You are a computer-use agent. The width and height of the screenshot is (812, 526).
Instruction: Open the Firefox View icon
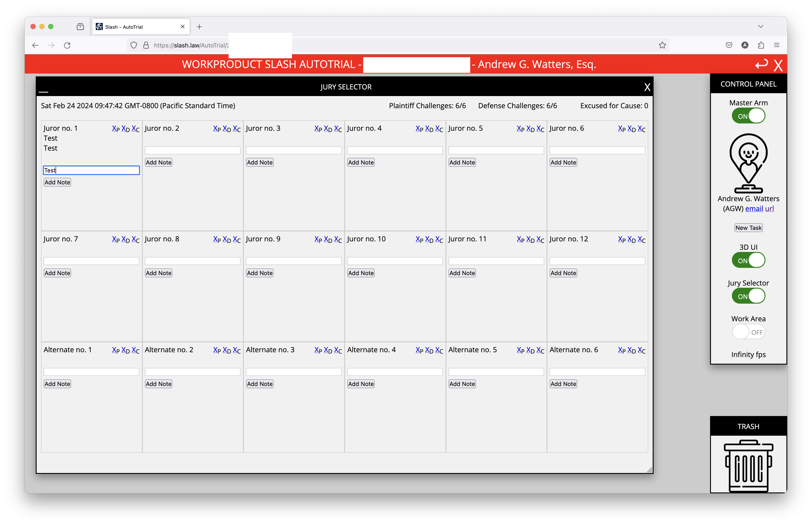click(80, 27)
